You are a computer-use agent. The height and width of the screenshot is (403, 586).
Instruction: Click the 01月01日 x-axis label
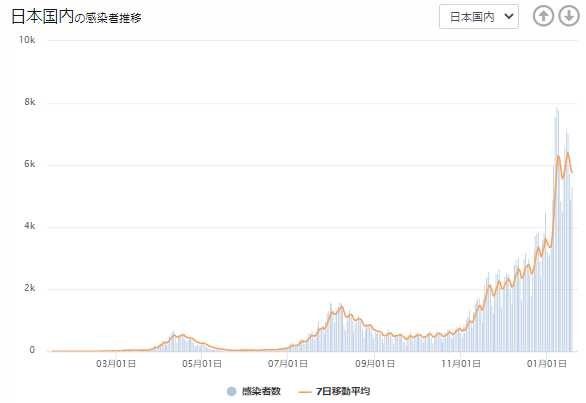[546, 364]
